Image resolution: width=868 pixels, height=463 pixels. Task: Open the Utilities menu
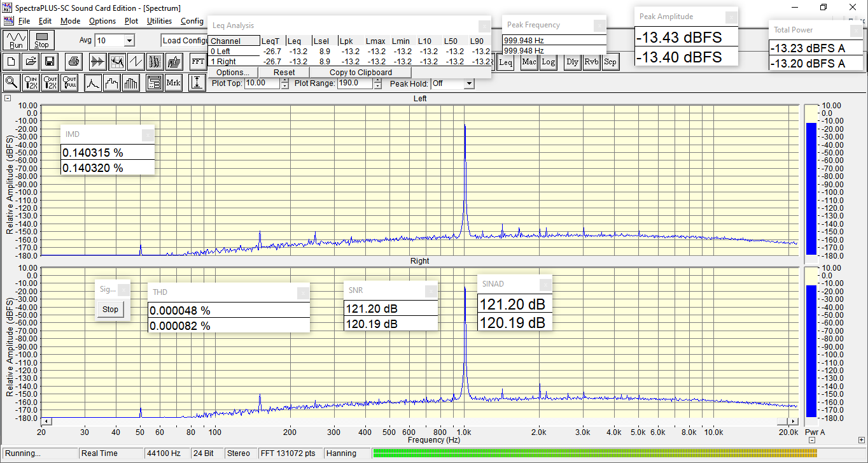(x=159, y=21)
